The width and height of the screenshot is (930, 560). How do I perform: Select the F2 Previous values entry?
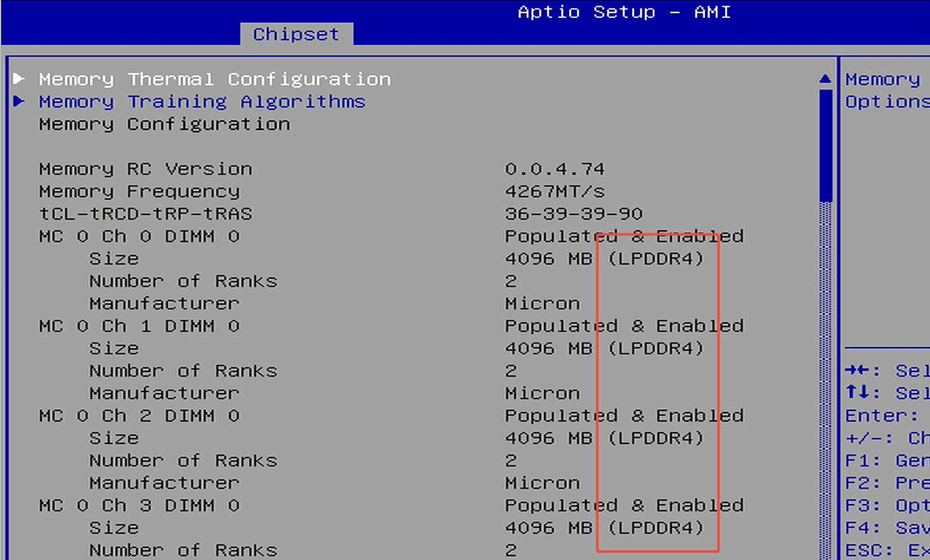(x=882, y=482)
